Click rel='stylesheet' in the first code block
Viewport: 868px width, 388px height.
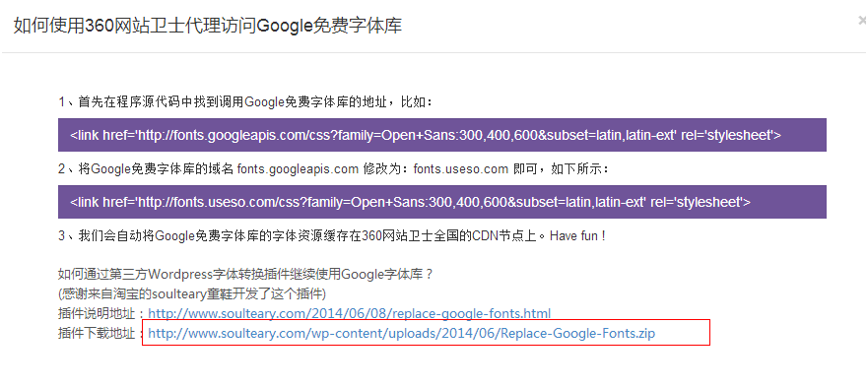(x=730, y=135)
